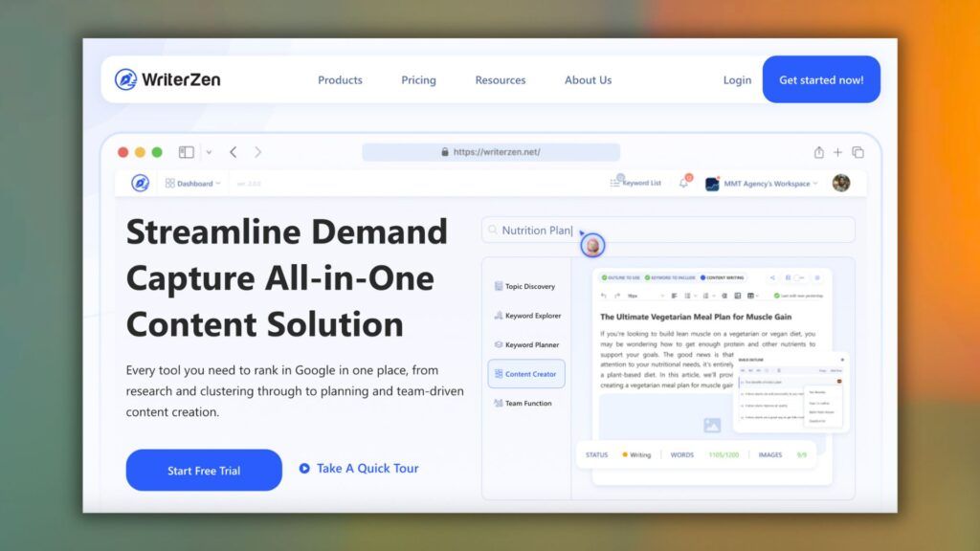Click the 9/9 images count

802,454
